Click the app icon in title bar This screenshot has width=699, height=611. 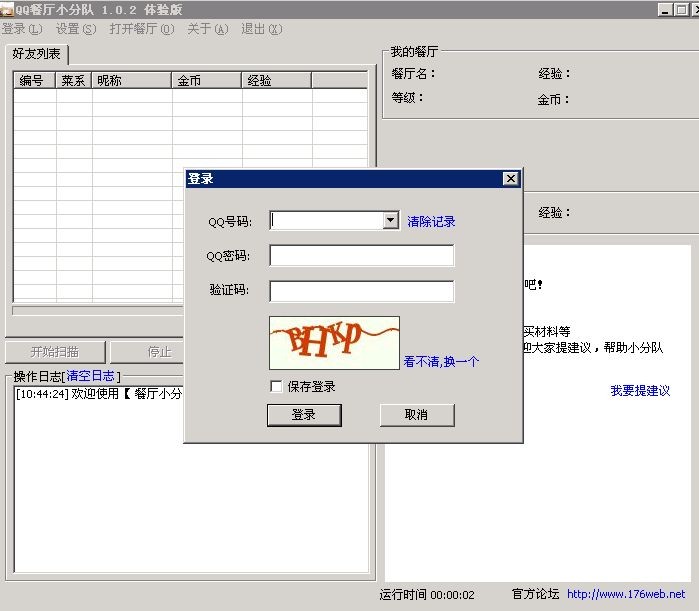pyautogui.click(x=7, y=9)
